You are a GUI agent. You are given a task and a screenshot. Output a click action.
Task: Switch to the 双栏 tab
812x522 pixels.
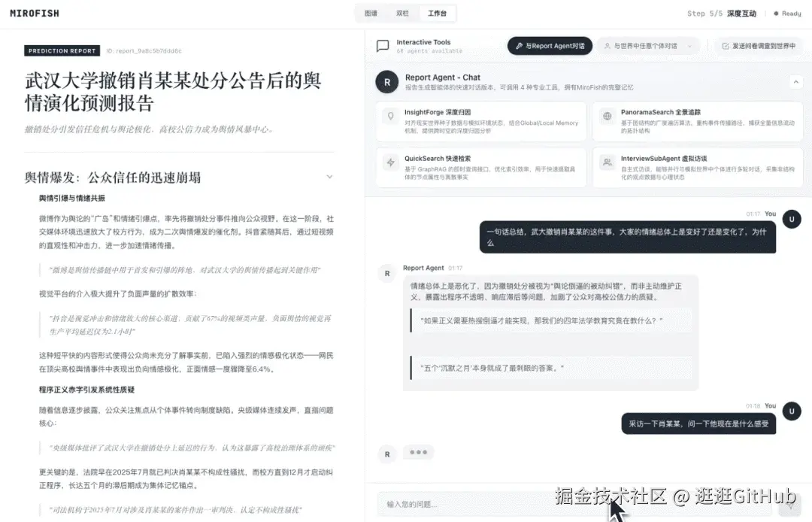tap(403, 13)
